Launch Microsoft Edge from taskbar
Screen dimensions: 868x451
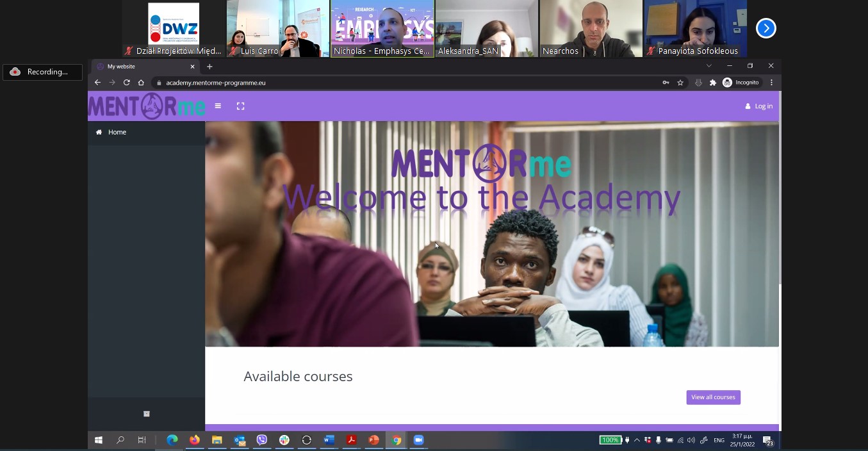[172, 440]
